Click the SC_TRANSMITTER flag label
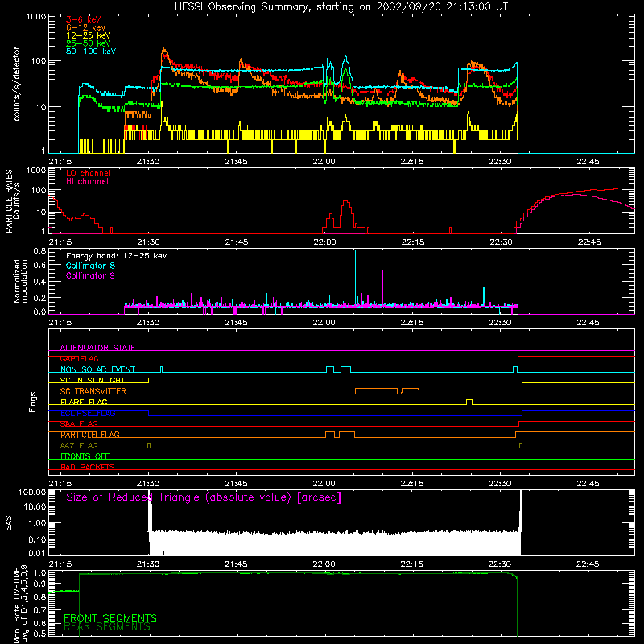Viewport: 644px width, 644px height. (x=93, y=391)
